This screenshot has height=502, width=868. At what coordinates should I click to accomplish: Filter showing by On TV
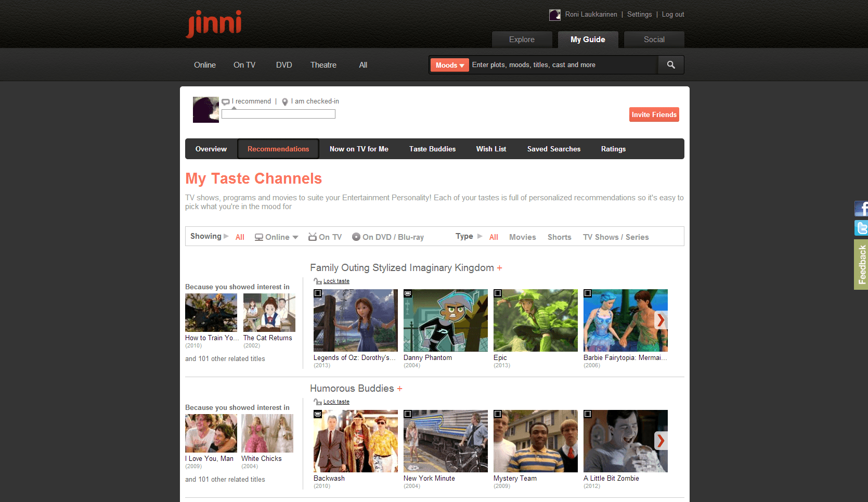(x=325, y=237)
